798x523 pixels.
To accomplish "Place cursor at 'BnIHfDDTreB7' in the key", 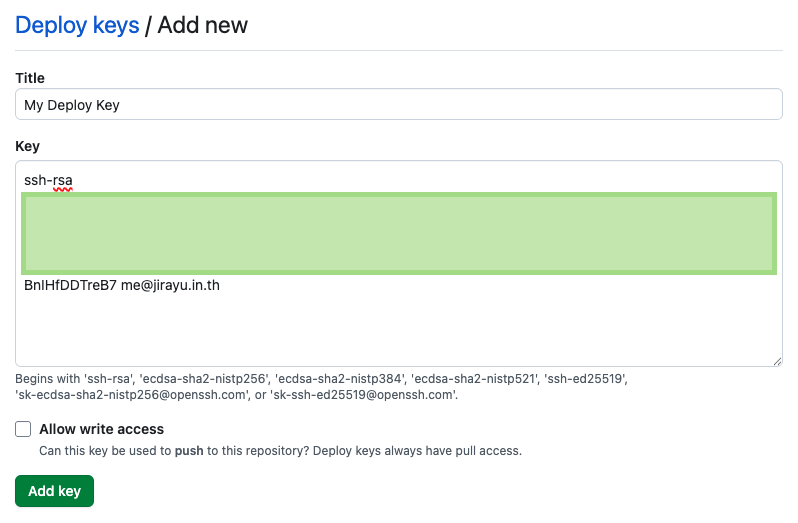I will (x=70, y=285).
